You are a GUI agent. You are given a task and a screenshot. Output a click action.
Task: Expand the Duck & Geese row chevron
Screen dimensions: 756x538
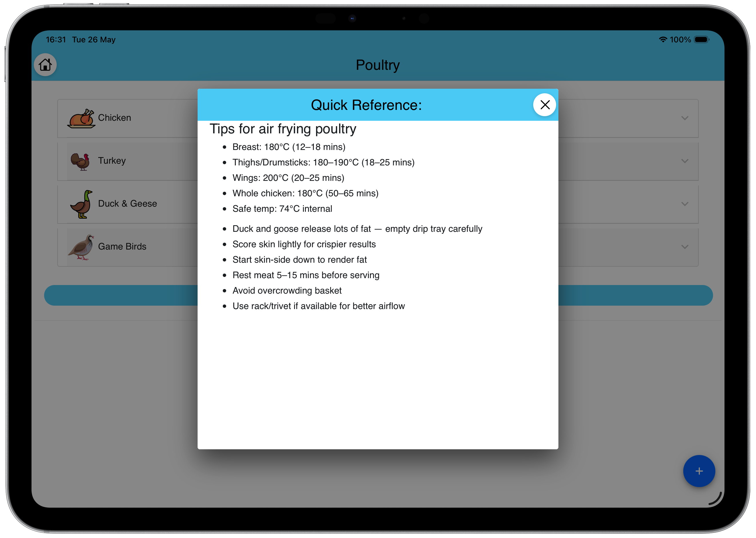(x=685, y=204)
